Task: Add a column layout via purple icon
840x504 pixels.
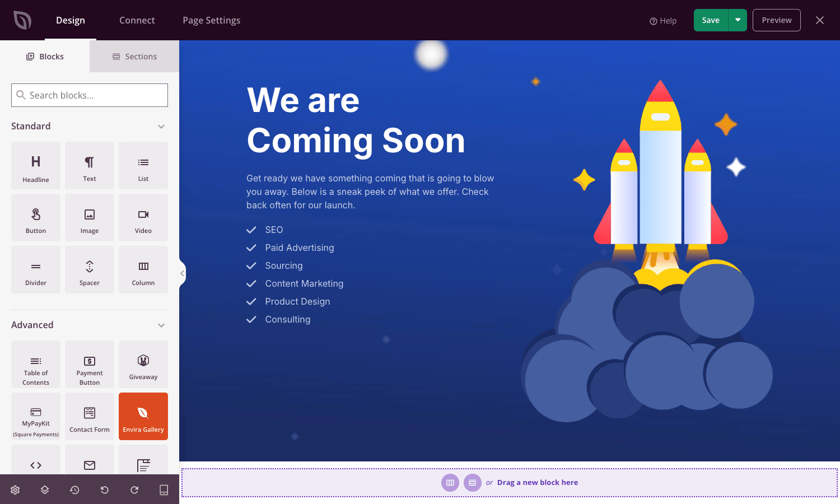Action: 450,483
